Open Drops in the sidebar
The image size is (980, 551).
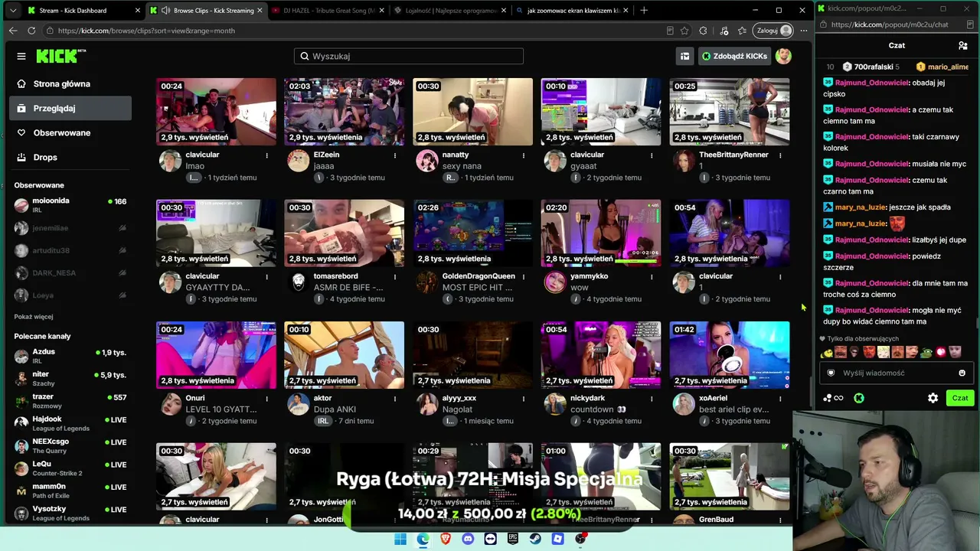(x=70, y=158)
